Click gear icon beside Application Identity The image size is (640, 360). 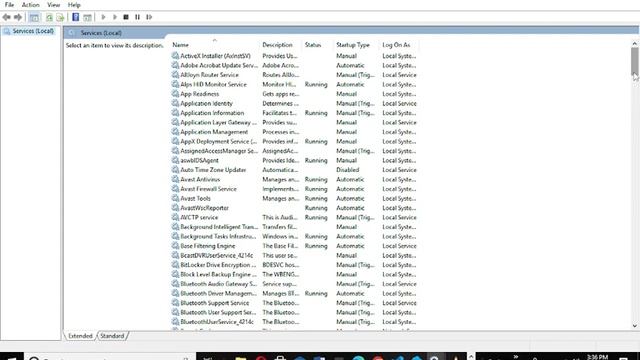point(175,103)
